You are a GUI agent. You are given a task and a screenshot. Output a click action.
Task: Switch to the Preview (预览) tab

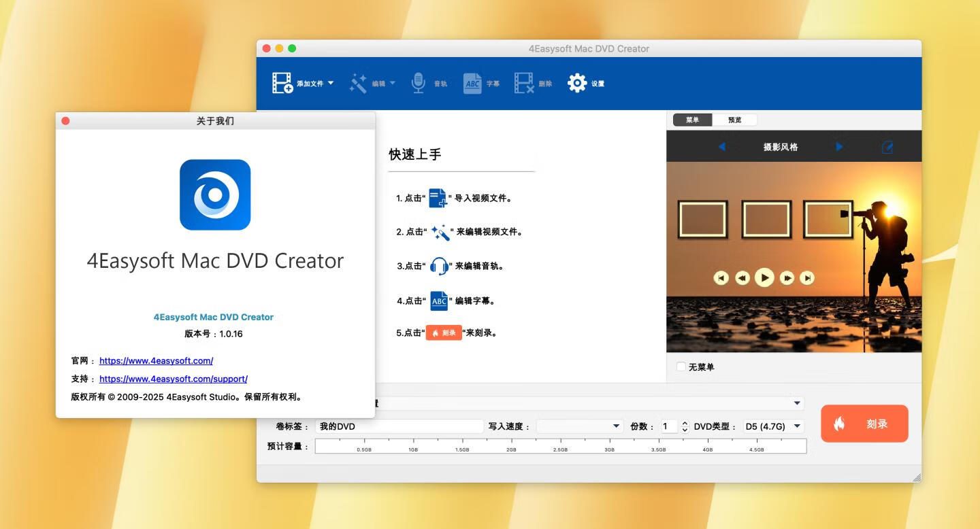click(x=734, y=120)
